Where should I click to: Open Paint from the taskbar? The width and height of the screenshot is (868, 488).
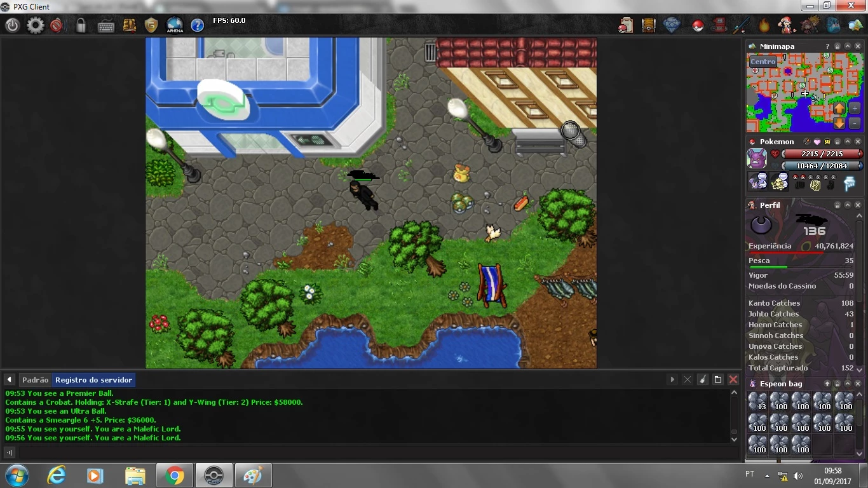click(253, 476)
